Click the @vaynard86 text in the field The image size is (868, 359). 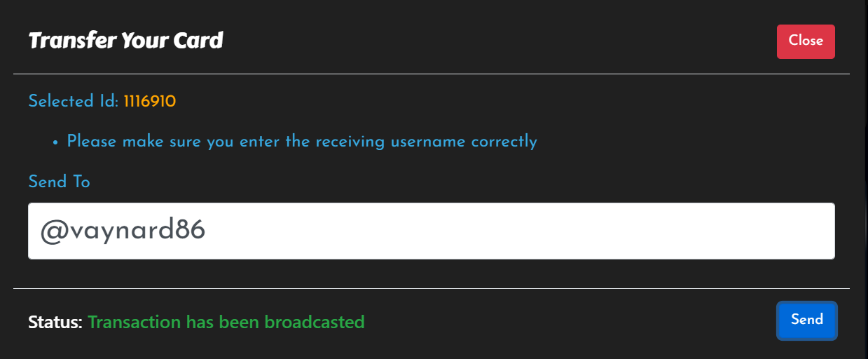coord(123,231)
